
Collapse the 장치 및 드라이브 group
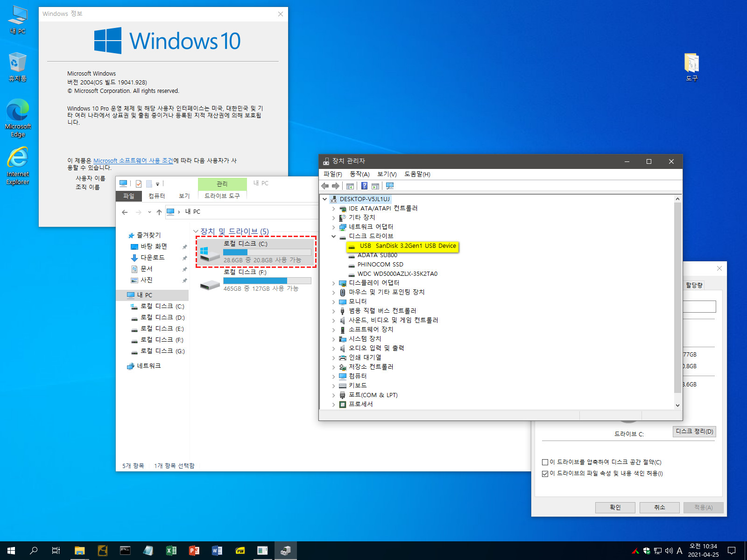[196, 231]
